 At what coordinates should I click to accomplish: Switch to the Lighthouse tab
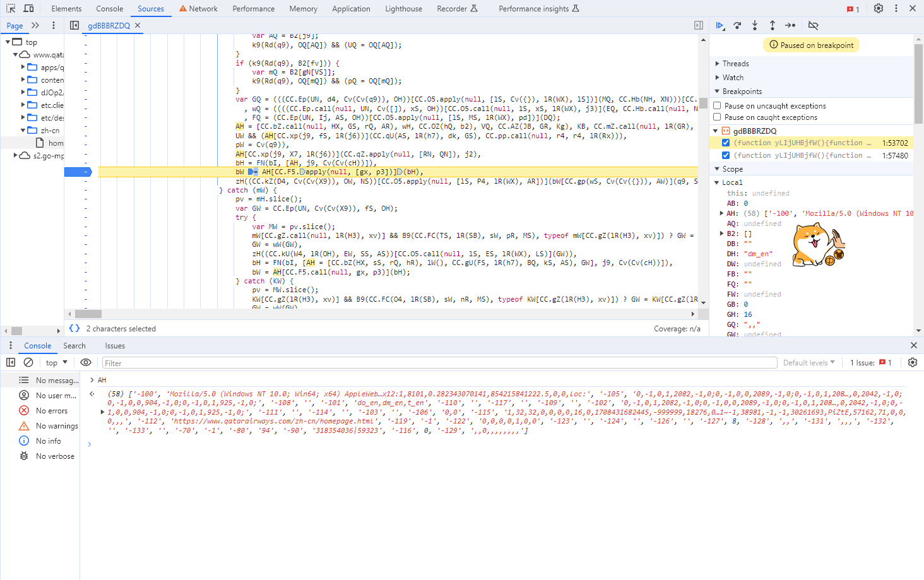pos(403,9)
